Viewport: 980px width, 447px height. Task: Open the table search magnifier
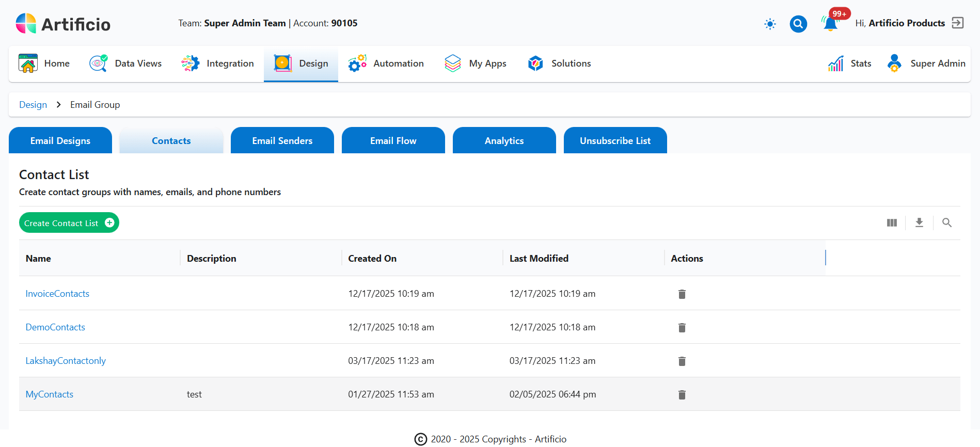946,222
